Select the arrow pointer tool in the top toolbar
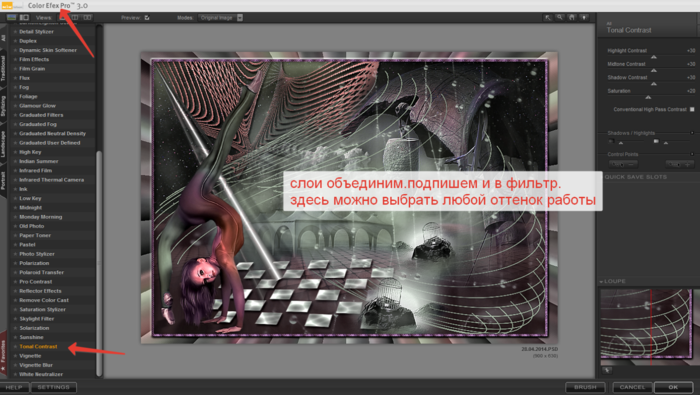700x395 pixels. pyautogui.click(x=547, y=17)
